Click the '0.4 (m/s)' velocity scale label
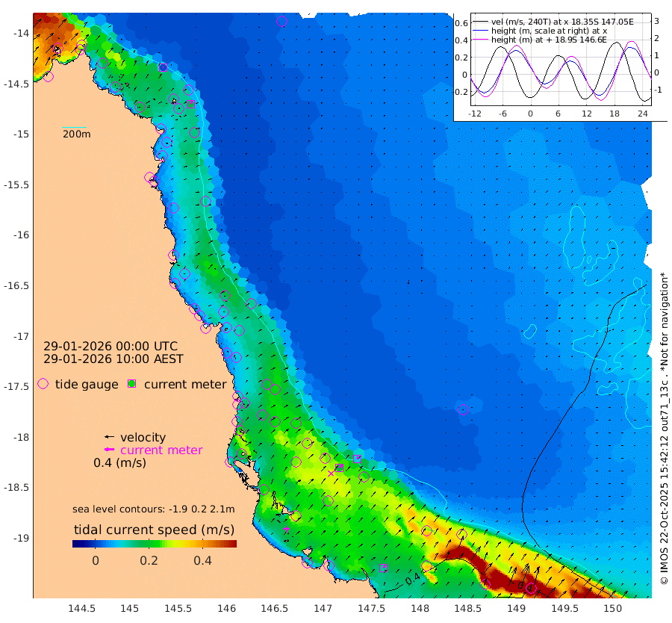Viewport: 672px width, 623px height. (119, 463)
